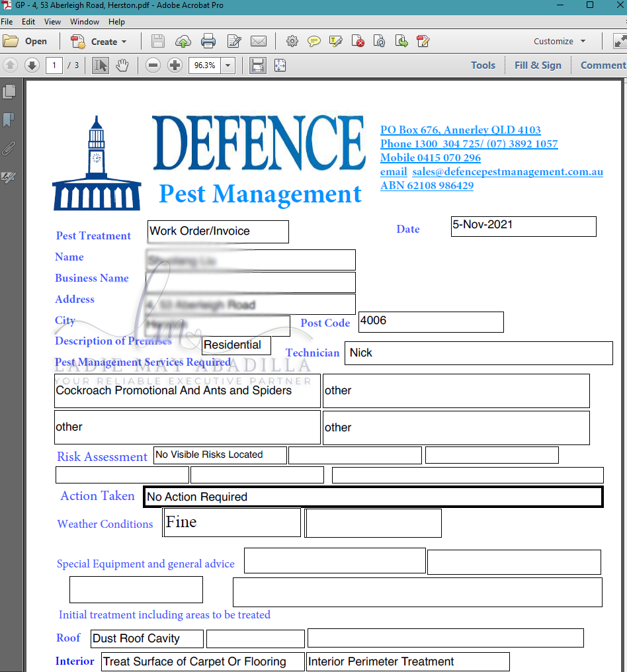Expand the zoom percentage dropdown

(x=228, y=65)
